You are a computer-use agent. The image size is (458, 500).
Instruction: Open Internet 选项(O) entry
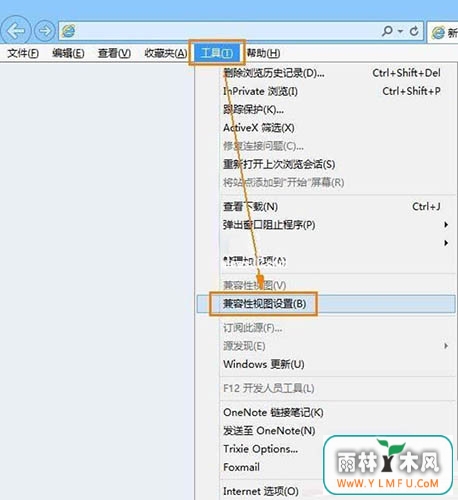[x=261, y=491]
